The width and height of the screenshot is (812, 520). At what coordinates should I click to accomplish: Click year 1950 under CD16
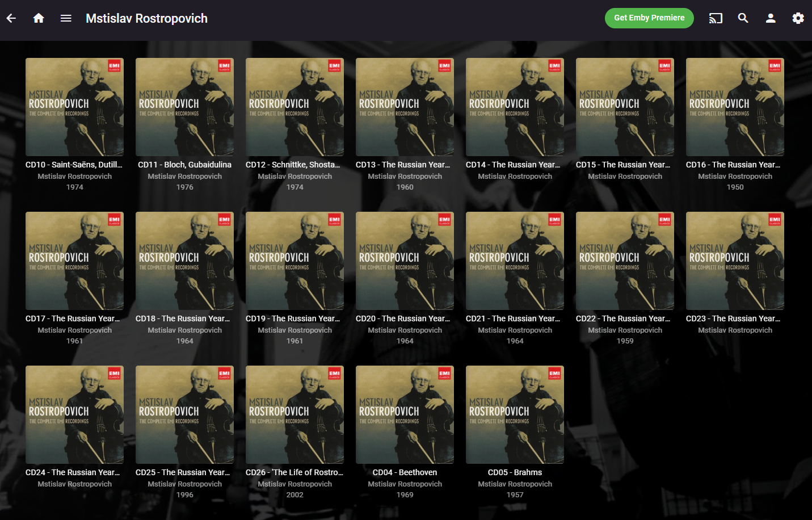point(735,187)
